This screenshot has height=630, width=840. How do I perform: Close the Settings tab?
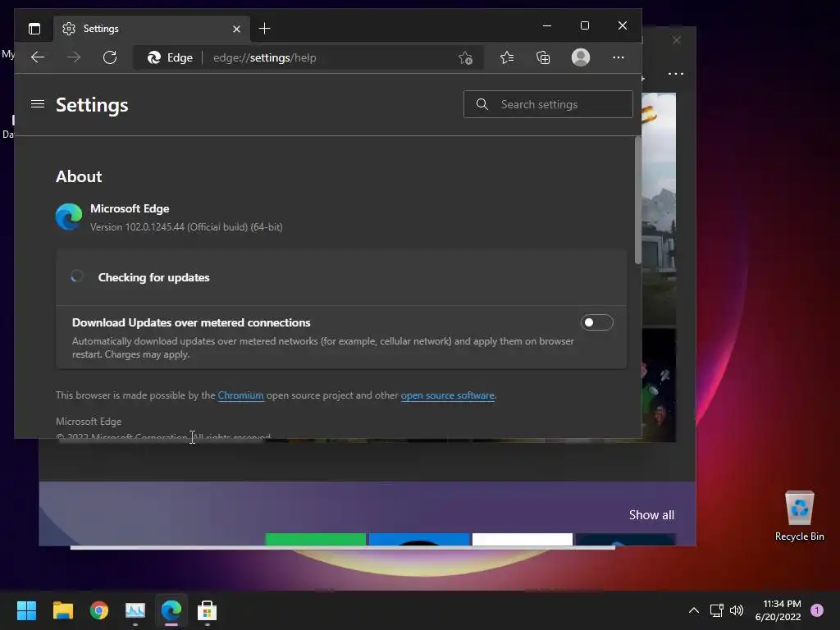(237, 29)
